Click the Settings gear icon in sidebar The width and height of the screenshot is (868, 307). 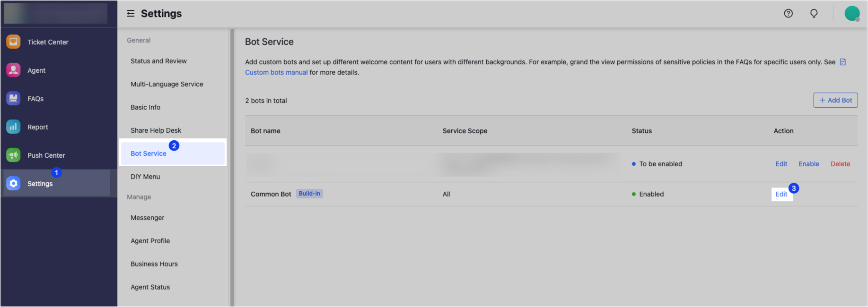[x=13, y=184]
